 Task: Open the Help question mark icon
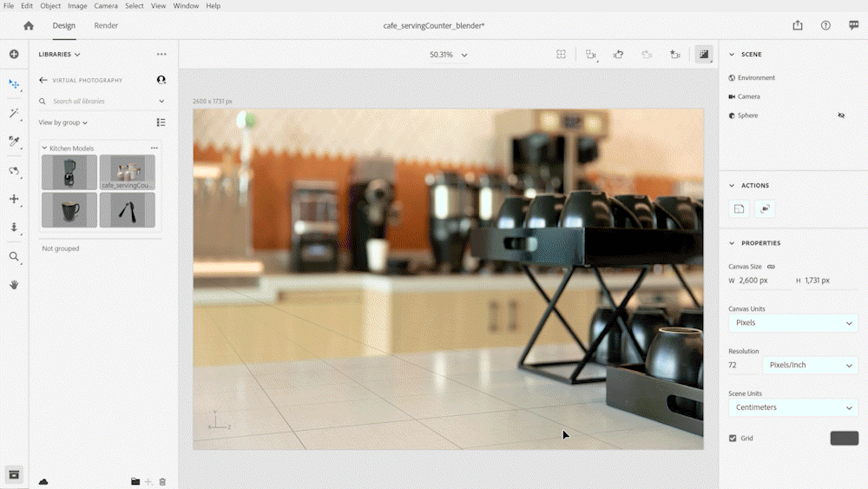[825, 26]
